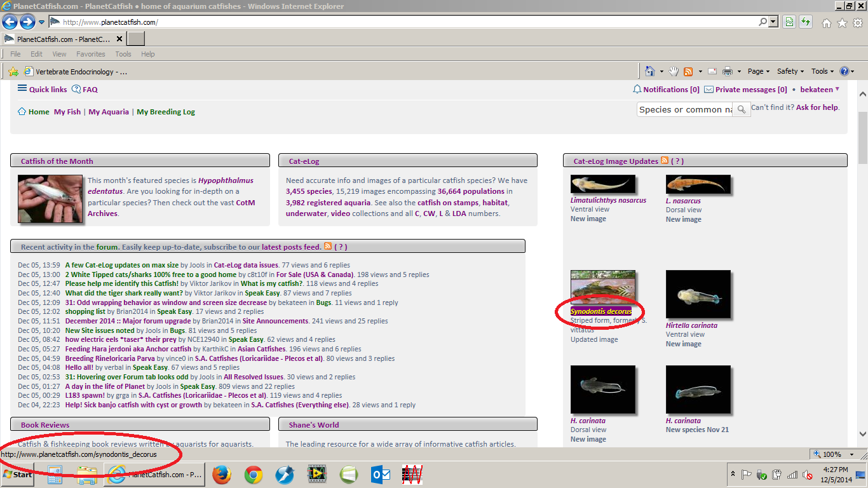This screenshot has height=488, width=868.
Task: Open the Vertebrate Endocrinology favorite link
Action: [75, 72]
